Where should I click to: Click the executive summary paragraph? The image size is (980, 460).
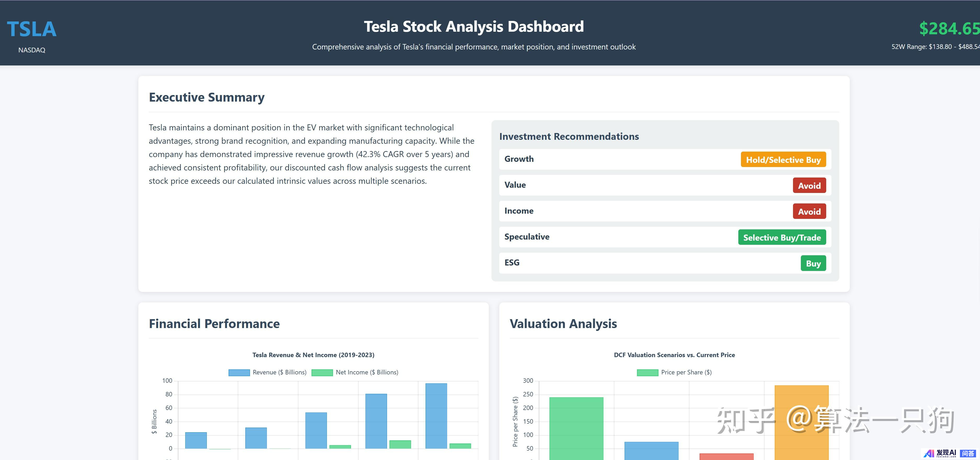point(311,154)
